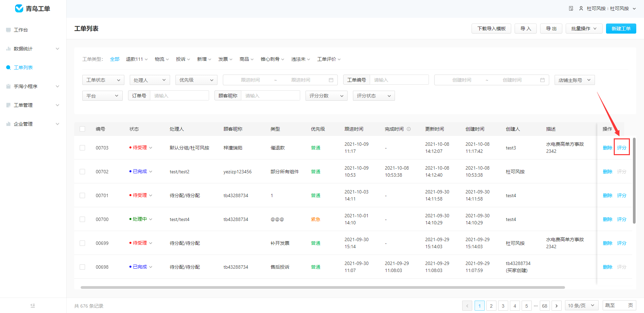The image size is (644, 313).
Task: Click the 青鸟工单 logo icon
Action: pos(19,8)
